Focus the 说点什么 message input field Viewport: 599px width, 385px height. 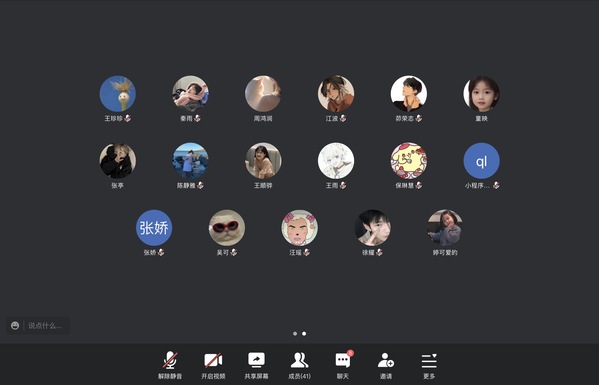coord(45,325)
